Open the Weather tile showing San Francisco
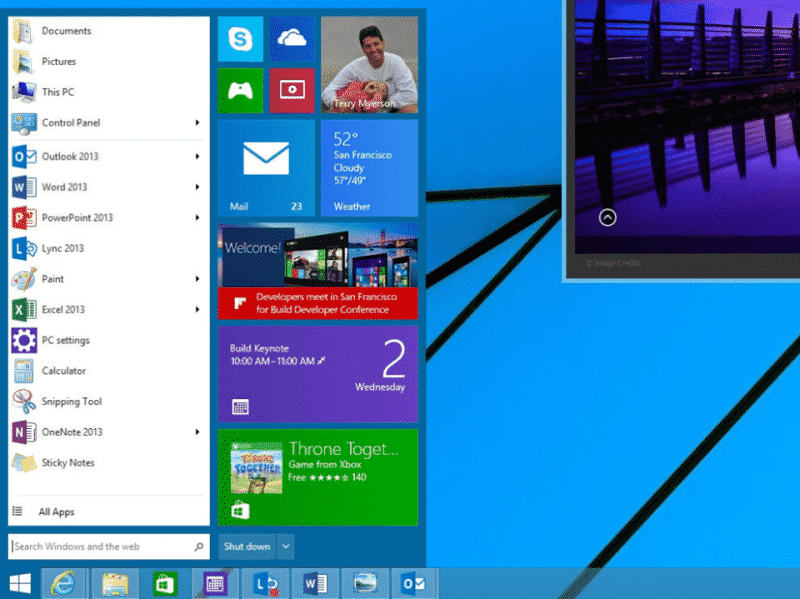The height and width of the screenshot is (599, 800). (x=369, y=168)
